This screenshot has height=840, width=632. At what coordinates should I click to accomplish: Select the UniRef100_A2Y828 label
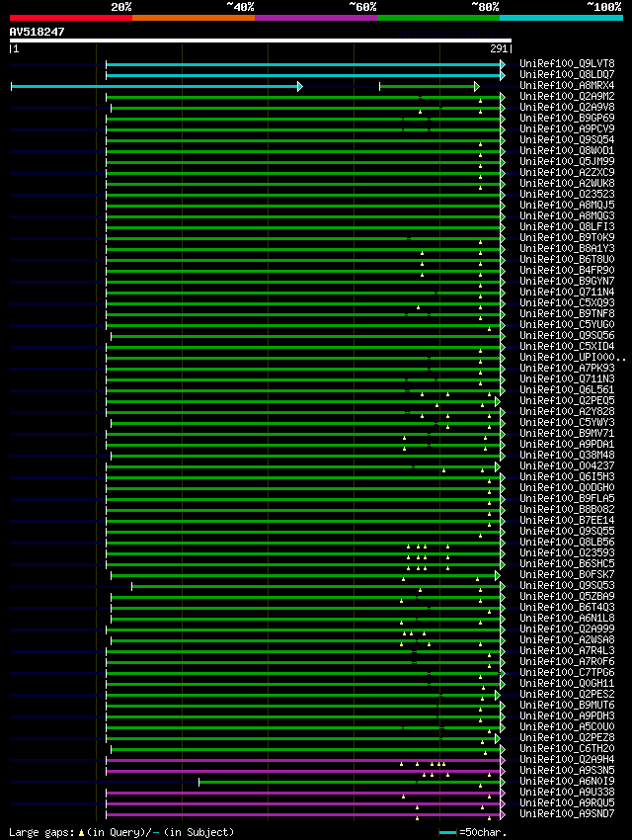tap(567, 411)
